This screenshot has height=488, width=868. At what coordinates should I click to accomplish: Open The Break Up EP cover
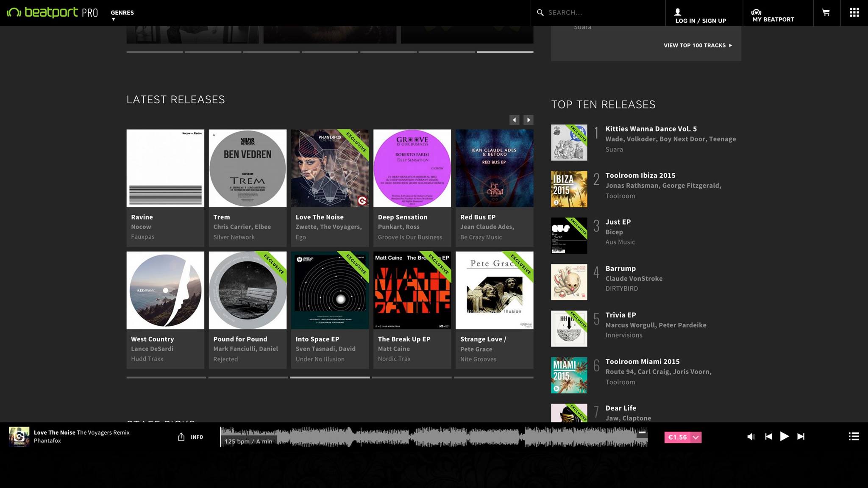click(412, 290)
